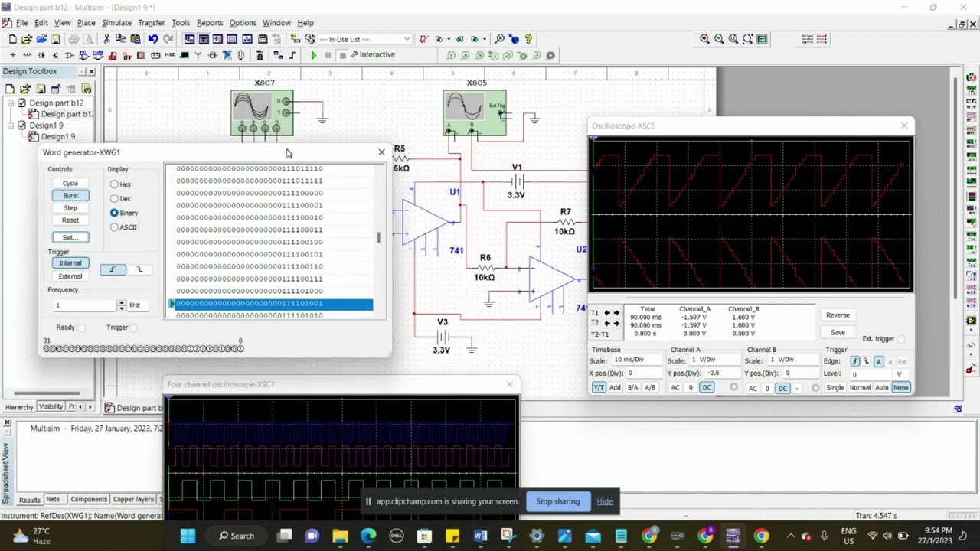Select Dec display radio button
This screenshot has width=980, height=551.
(114, 199)
